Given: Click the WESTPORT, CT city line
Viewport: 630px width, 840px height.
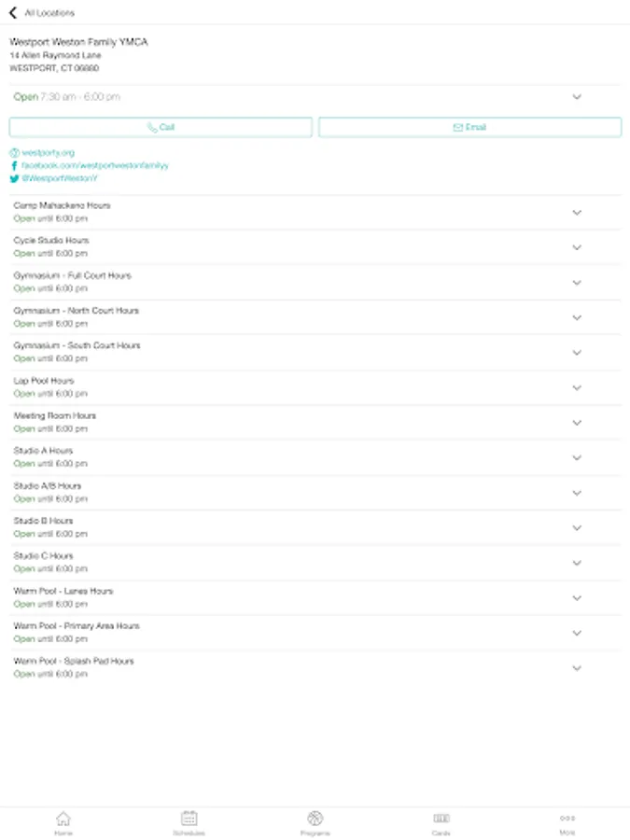Looking at the screenshot, I should pos(54,68).
